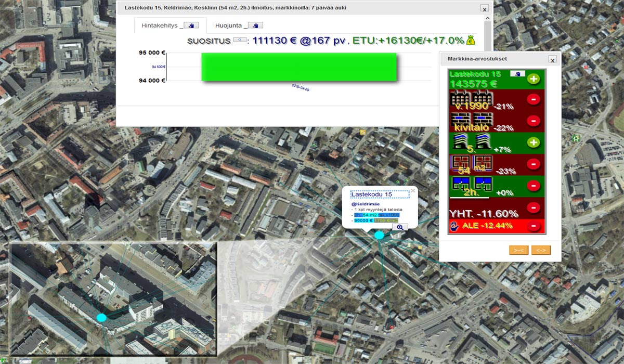Click the red minus on 2h. row
The image size is (624, 364).
pyautogui.click(x=534, y=186)
